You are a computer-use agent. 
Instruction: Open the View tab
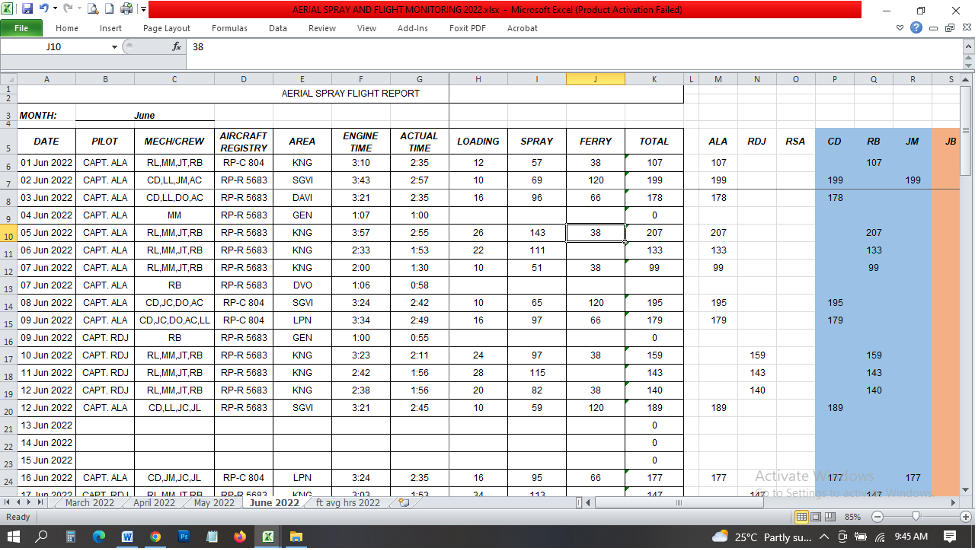coord(366,28)
